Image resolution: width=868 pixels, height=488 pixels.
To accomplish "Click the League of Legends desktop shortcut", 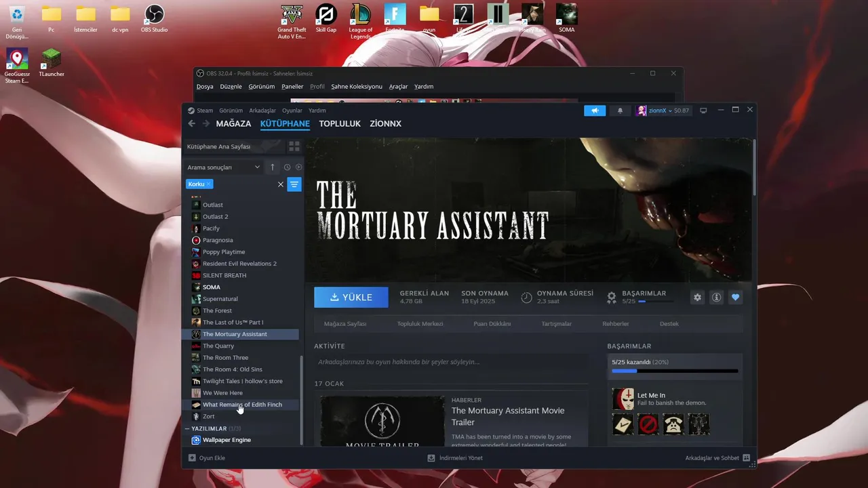I will pos(361,22).
